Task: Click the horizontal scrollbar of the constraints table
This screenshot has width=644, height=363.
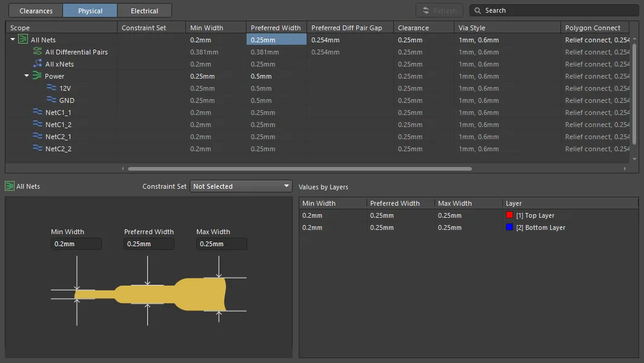Action: pyautogui.click(x=300, y=169)
